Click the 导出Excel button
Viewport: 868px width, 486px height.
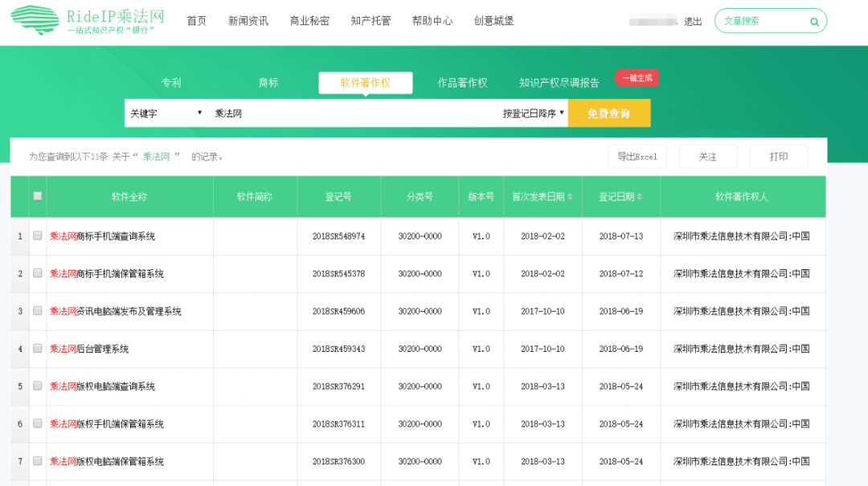[637, 157]
